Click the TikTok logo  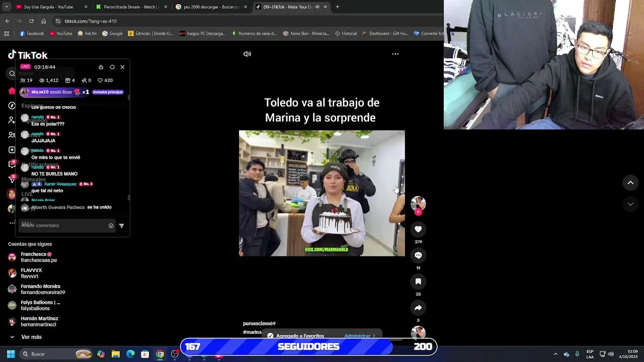click(x=28, y=55)
